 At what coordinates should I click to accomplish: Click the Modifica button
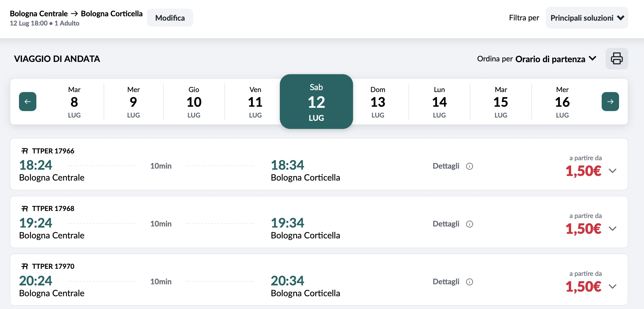click(170, 18)
